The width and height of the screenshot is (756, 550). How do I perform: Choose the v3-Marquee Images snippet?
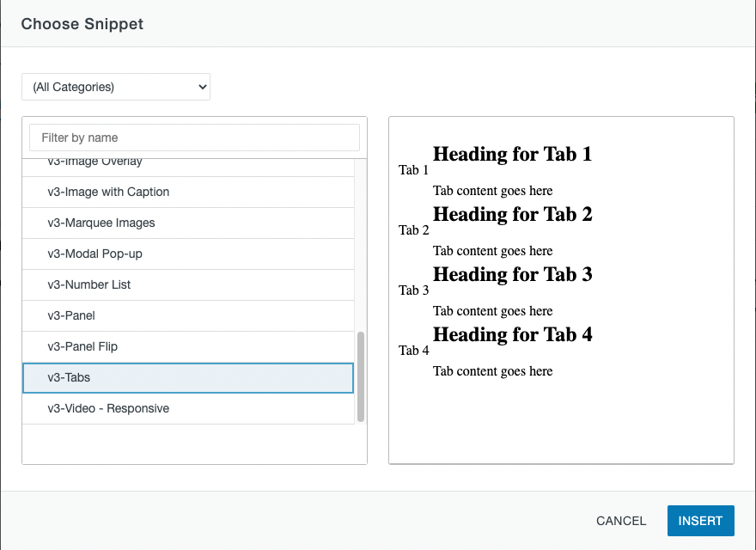click(188, 223)
